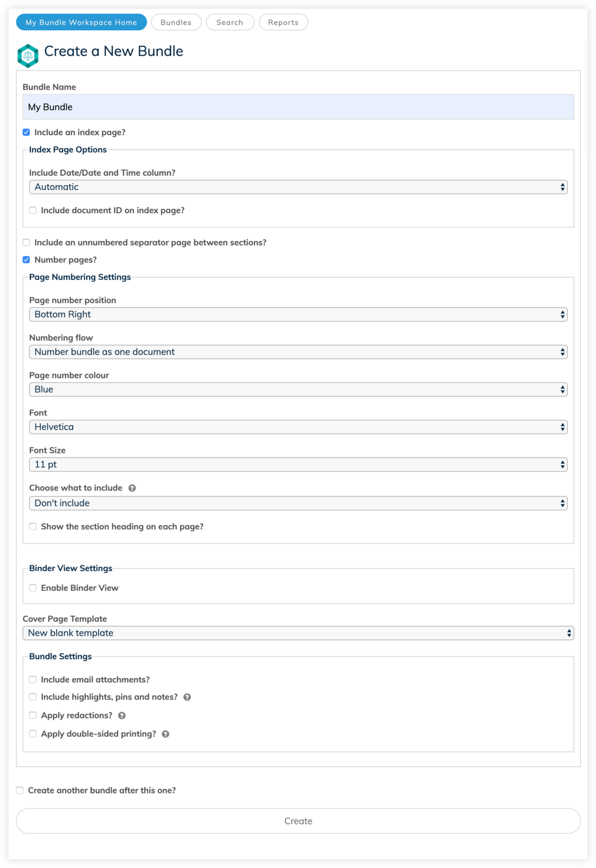Expand Font Size dropdown showing 11 pt
Image resolution: width=596 pixels, height=868 pixels.
pos(298,464)
